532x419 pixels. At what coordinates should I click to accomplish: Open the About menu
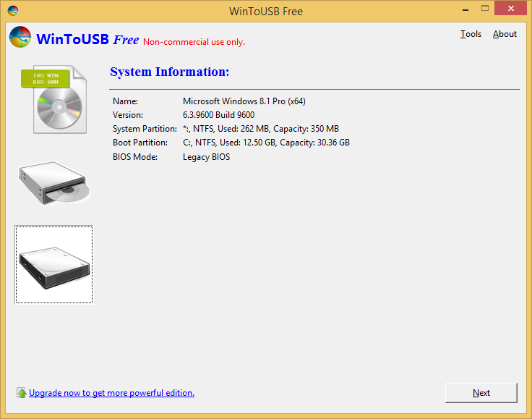505,34
